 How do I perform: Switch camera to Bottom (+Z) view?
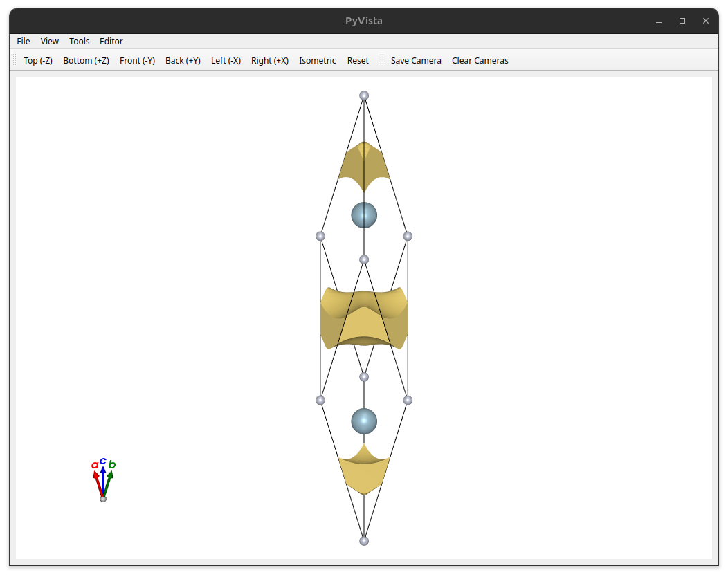point(87,61)
